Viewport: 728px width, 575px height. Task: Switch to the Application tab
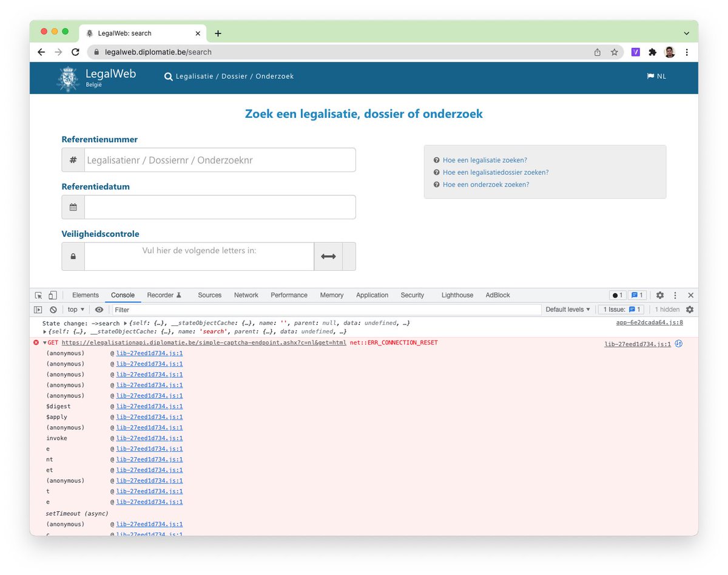[372, 295]
